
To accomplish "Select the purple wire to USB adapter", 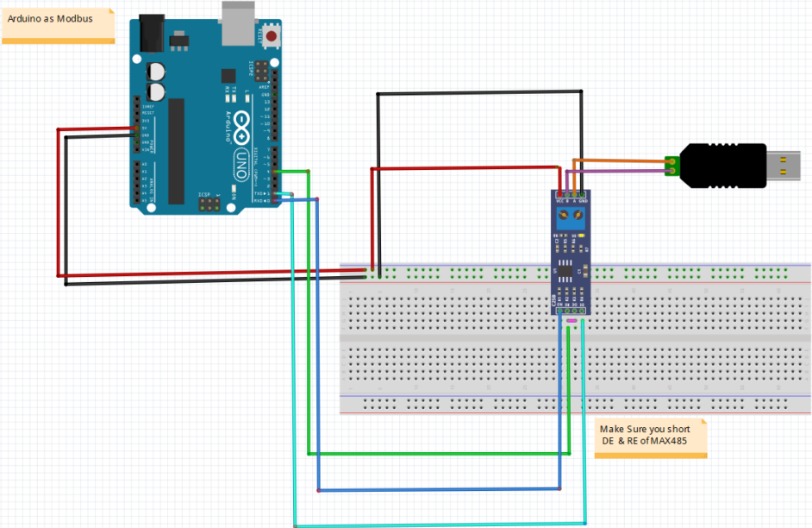I will [x=621, y=171].
